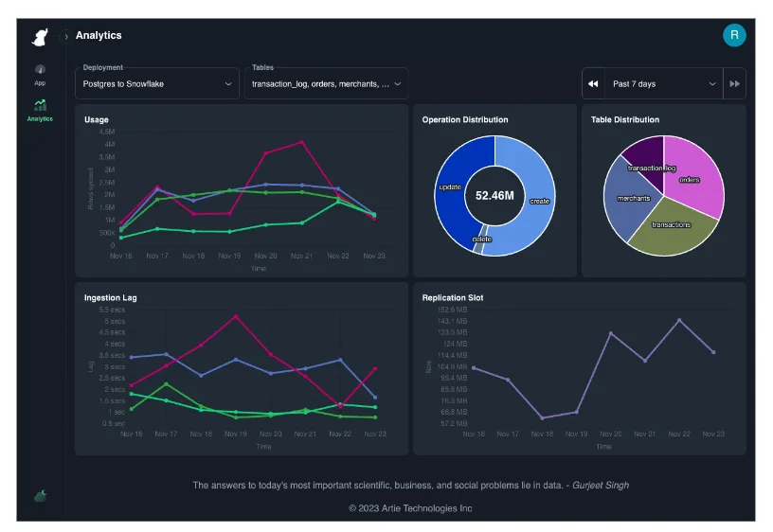Click the Nov 19 peak point on the Ingestion Lag chart
This screenshot has height=532, width=773.
[x=236, y=316]
